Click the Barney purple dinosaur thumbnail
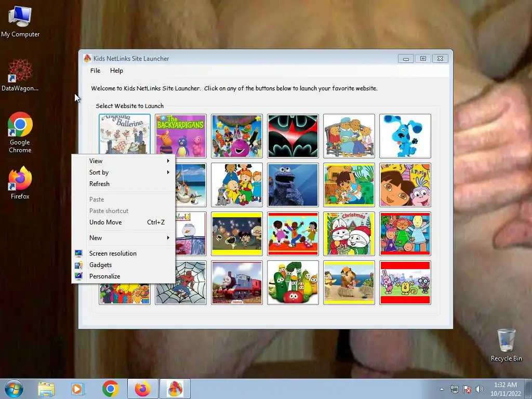This screenshot has height=399, width=532. click(x=237, y=136)
